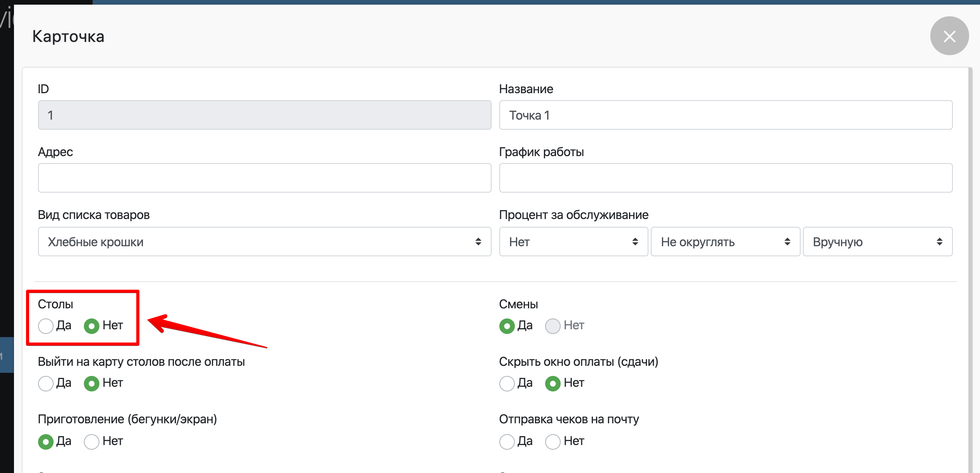Select Нет for Отправка чеков на почту
The width and height of the screenshot is (980, 473).
(x=553, y=442)
